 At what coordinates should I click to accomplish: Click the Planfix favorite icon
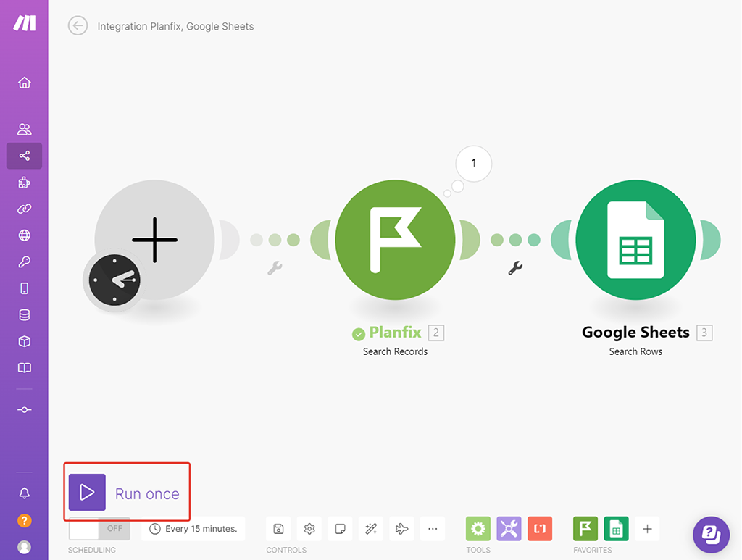click(585, 528)
